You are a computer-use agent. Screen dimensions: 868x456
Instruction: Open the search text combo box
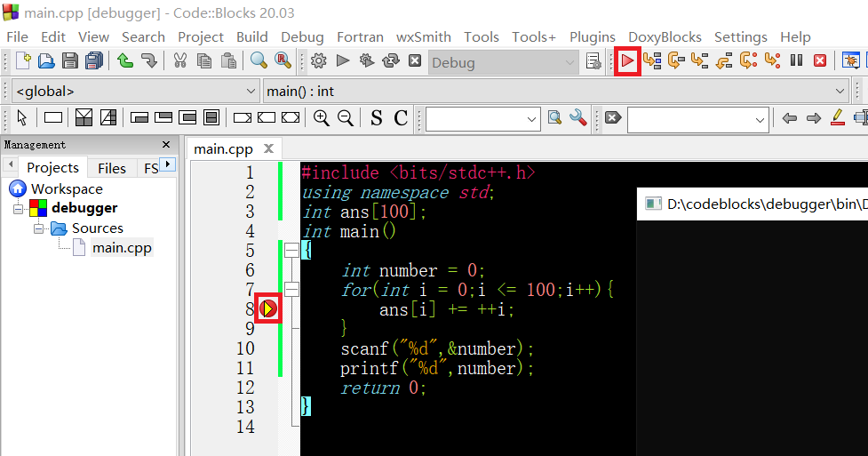(x=482, y=118)
